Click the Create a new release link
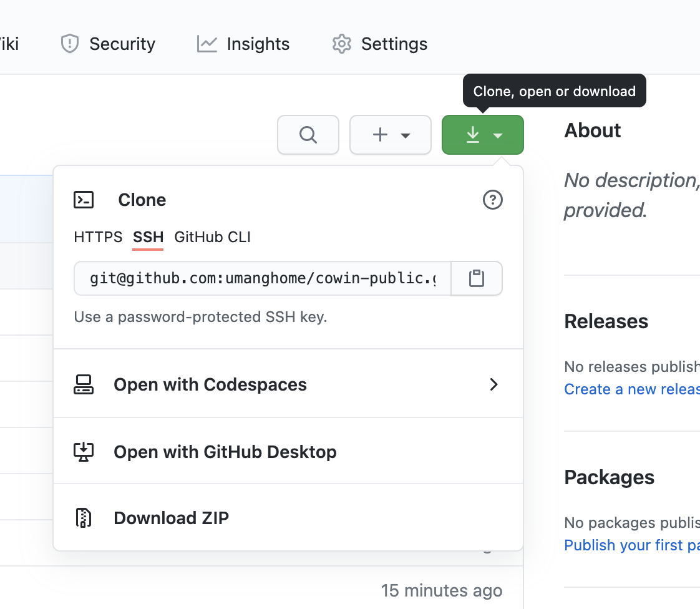 (x=631, y=389)
